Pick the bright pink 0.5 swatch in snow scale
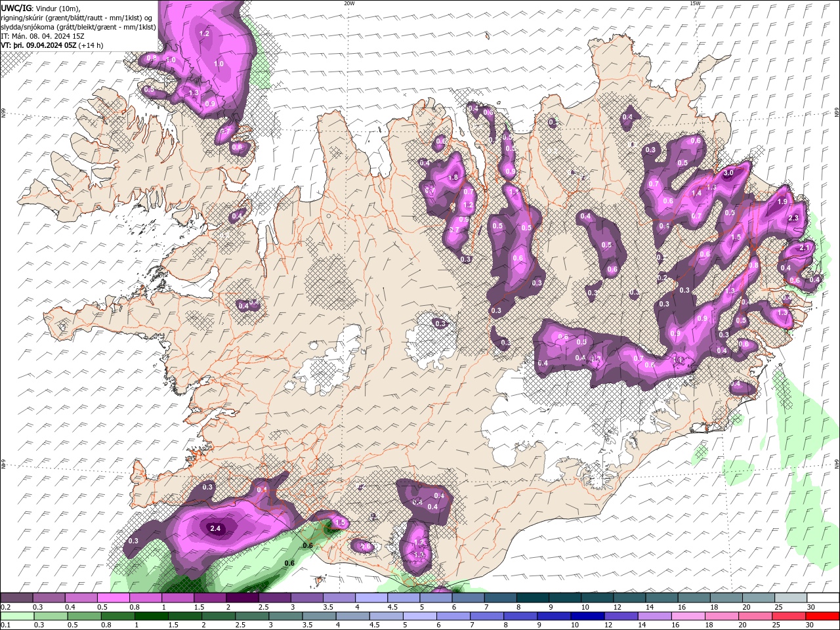840x630 pixels. pos(113,598)
